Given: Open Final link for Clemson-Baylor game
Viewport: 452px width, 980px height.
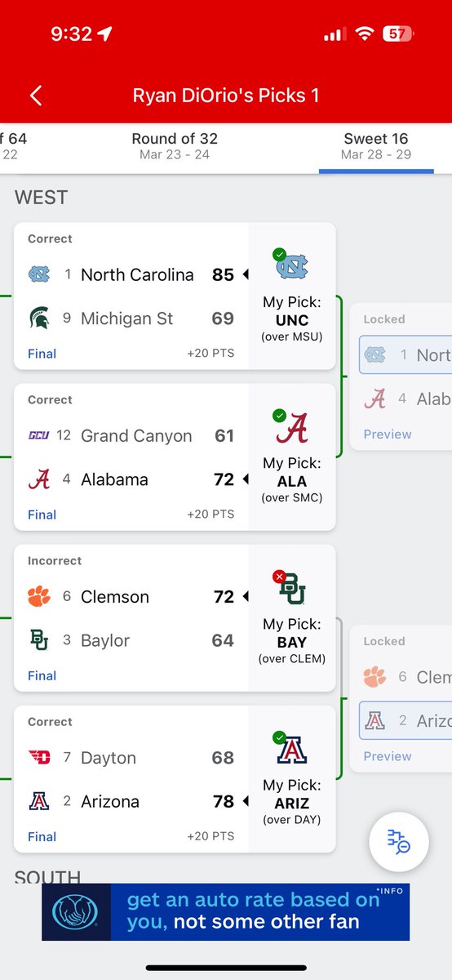Looking at the screenshot, I should [x=42, y=675].
